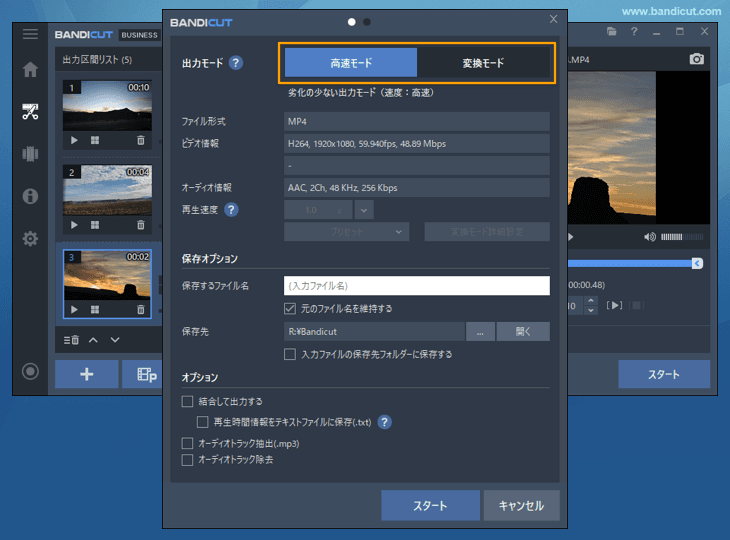Enable オーディオトラック抽出(.mp3)

click(187, 443)
